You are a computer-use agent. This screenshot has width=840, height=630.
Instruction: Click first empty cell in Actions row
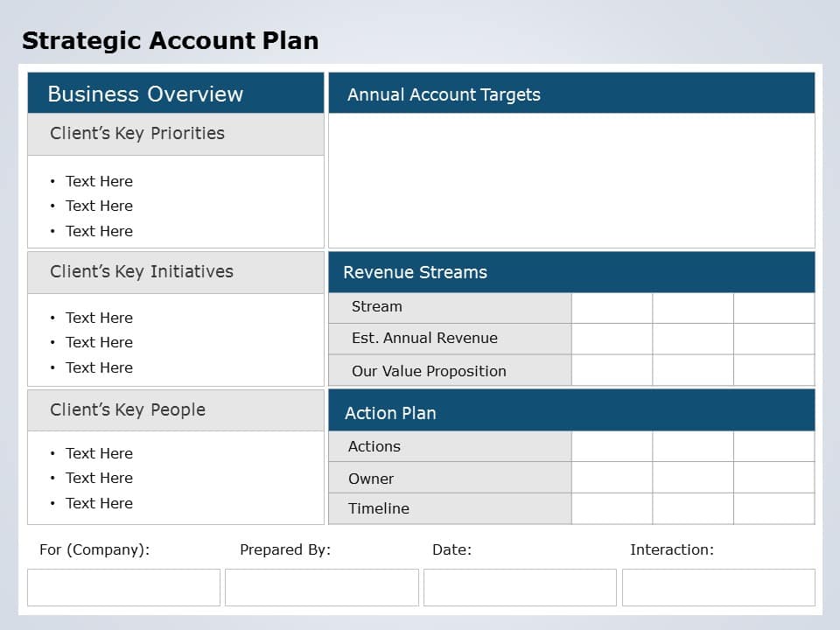(612, 446)
